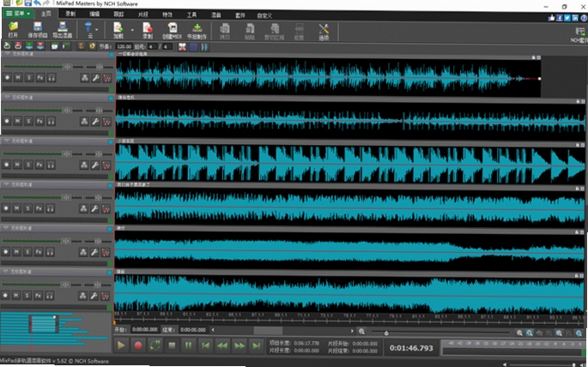Switch to the 主页 home tab
The width and height of the screenshot is (588, 367).
[x=46, y=14]
